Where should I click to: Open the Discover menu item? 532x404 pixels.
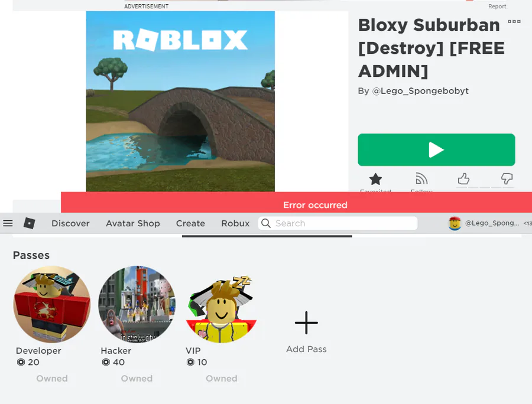point(70,223)
